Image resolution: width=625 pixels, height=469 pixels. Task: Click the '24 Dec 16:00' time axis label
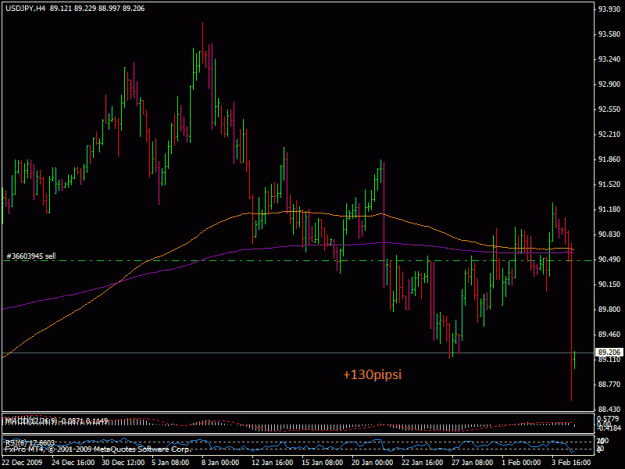(x=73, y=462)
